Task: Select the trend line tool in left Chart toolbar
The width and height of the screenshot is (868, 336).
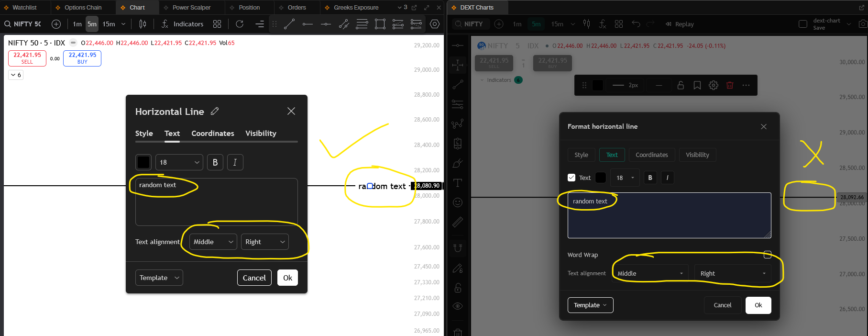Action: (x=289, y=24)
